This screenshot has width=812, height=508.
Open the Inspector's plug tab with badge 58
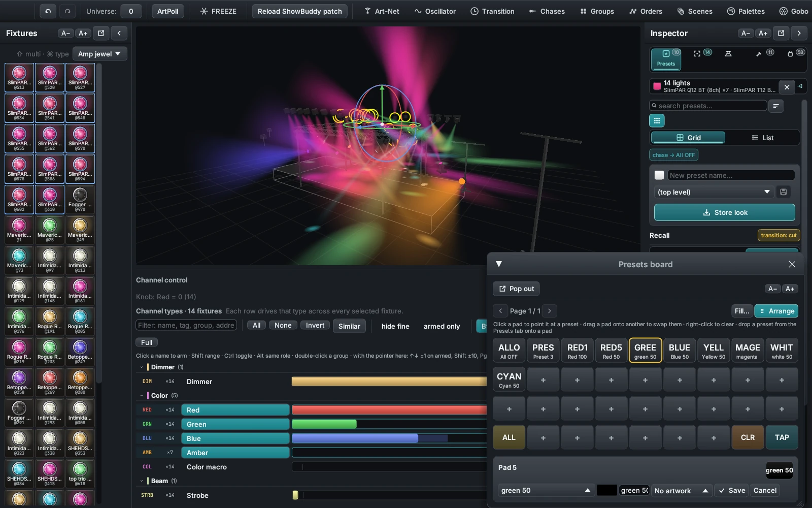795,53
